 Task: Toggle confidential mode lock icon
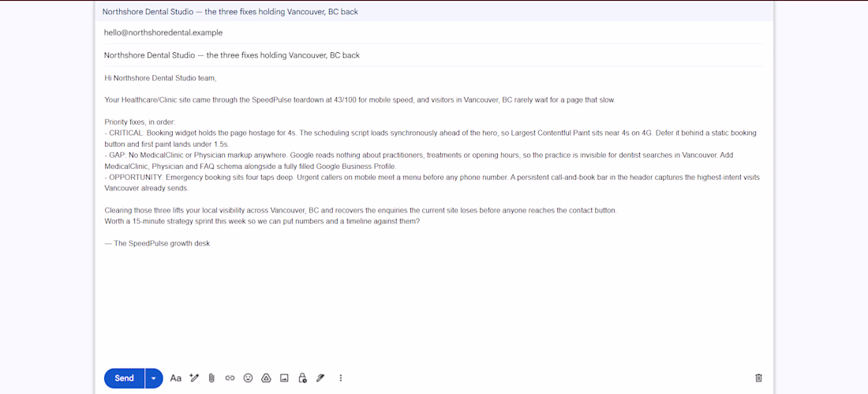pyautogui.click(x=302, y=378)
